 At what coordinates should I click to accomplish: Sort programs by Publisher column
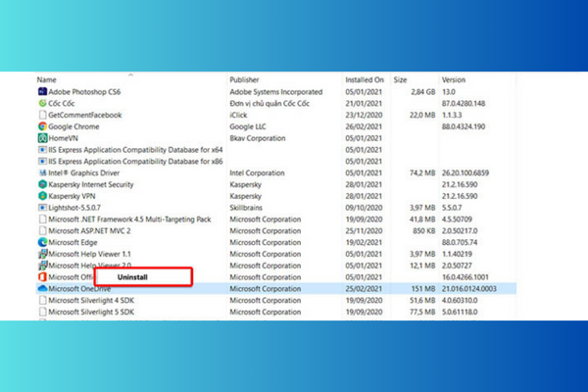tap(244, 80)
